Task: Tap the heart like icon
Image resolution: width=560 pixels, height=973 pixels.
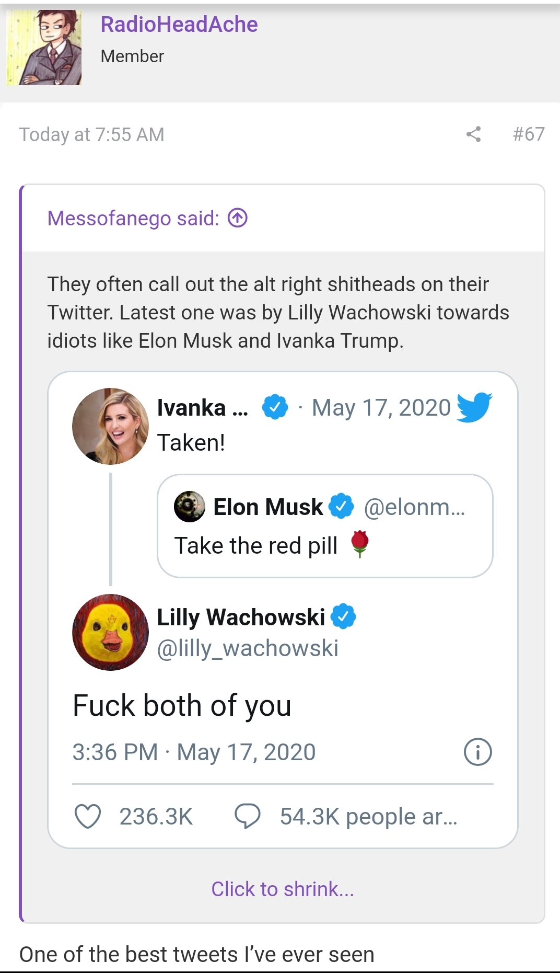Action: tap(88, 816)
